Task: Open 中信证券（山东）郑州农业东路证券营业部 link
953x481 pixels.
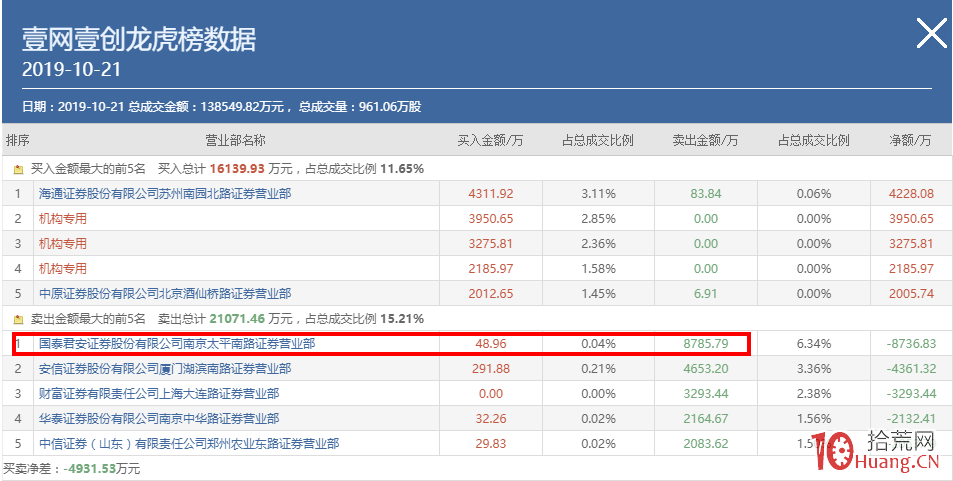Action: pos(188,444)
